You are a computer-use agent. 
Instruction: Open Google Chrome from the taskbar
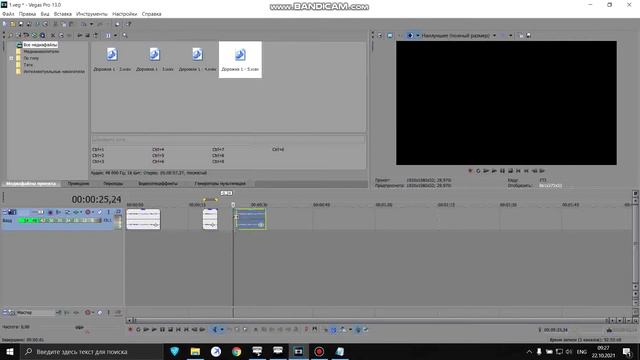pos(236,351)
